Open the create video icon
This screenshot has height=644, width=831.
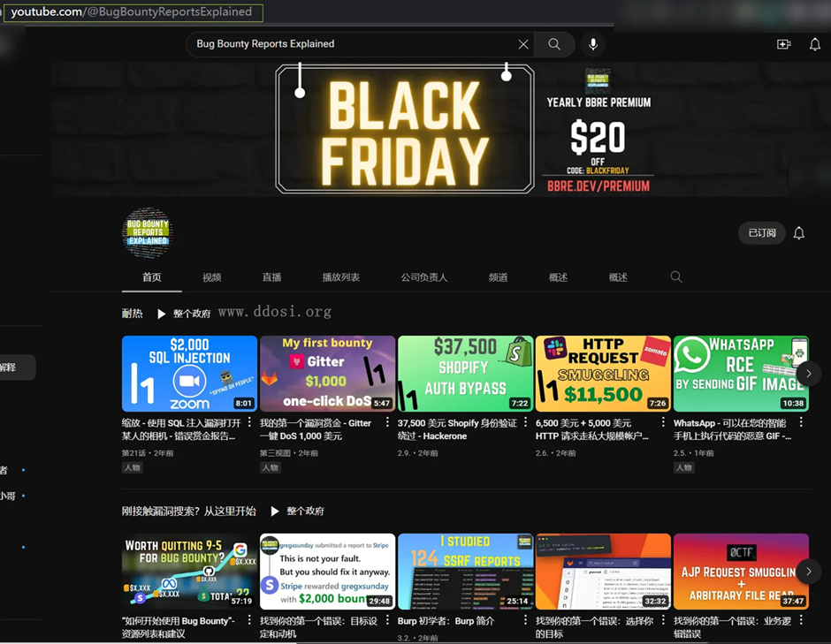click(784, 44)
